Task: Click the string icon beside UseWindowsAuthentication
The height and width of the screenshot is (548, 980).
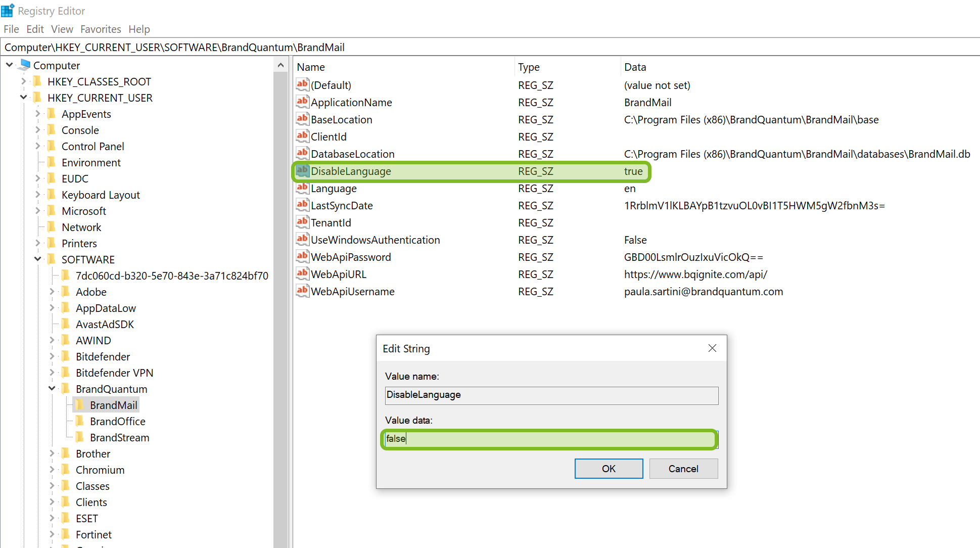Action: click(x=302, y=239)
